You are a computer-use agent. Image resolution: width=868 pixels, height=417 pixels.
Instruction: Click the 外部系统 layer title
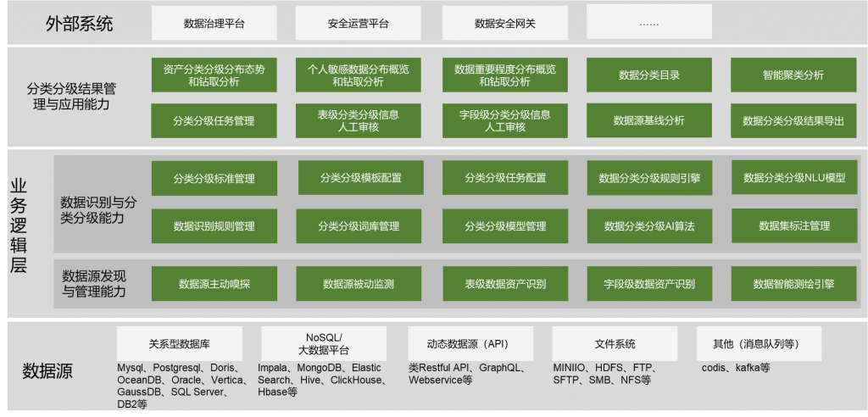click(79, 24)
